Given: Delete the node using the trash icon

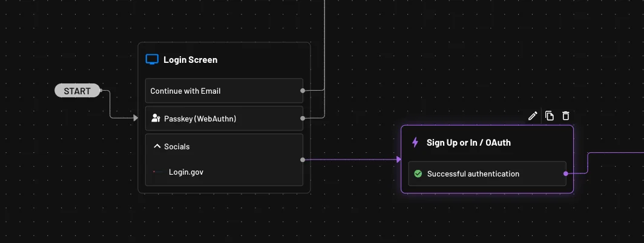Looking at the screenshot, I should tap(566, 116).
